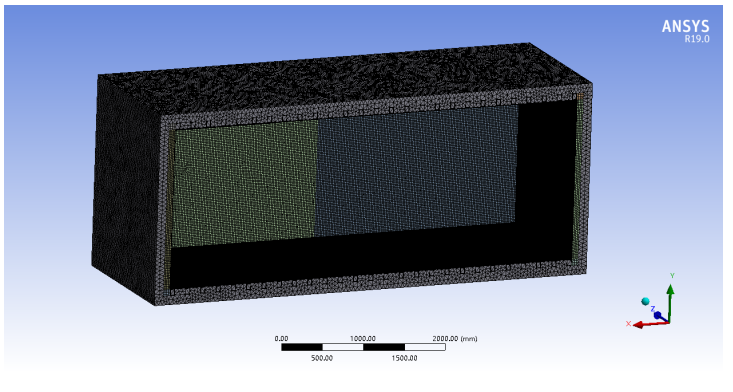Screen dimensions: 733x392
Task: Click the 2000.00 (mm) scale label
Action: [455, 339]
